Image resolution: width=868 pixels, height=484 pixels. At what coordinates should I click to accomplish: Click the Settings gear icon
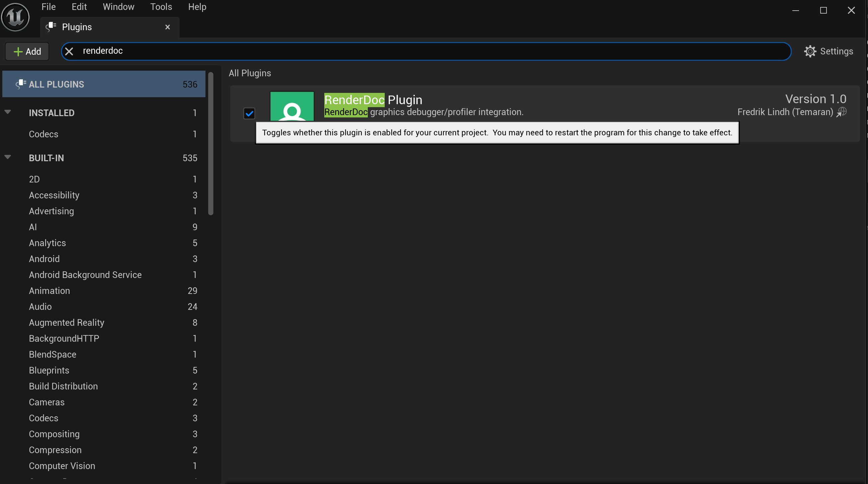(810, 51)
